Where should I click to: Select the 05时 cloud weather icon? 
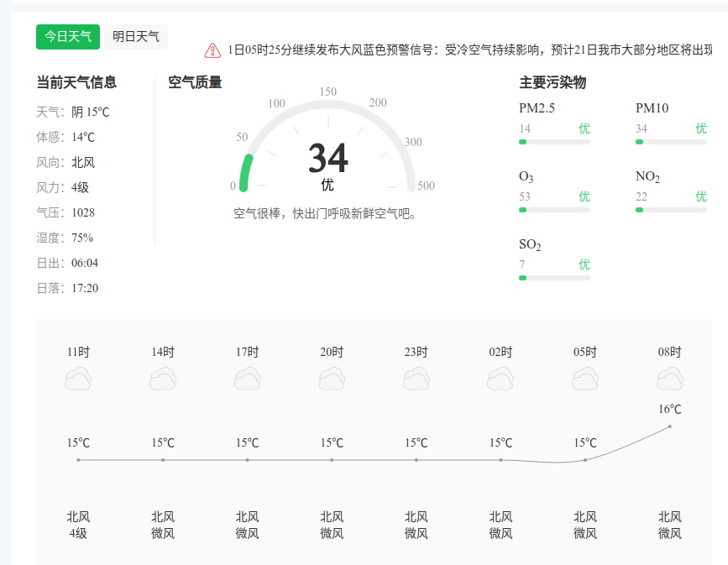click(x=585, y=379)
